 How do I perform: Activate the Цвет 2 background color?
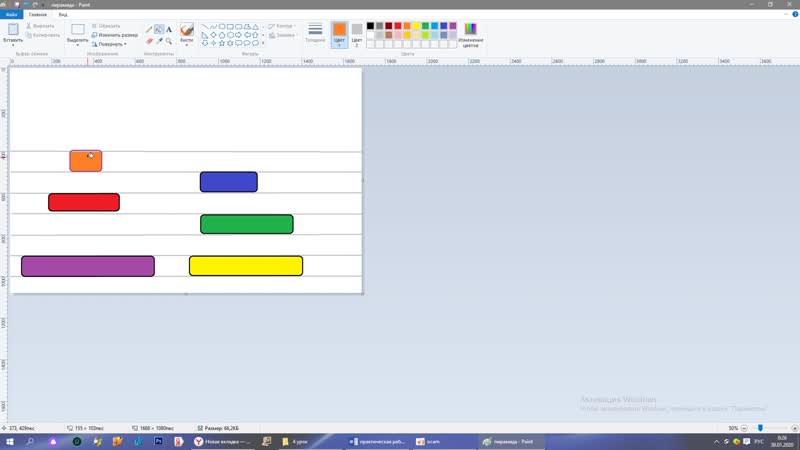357,35
